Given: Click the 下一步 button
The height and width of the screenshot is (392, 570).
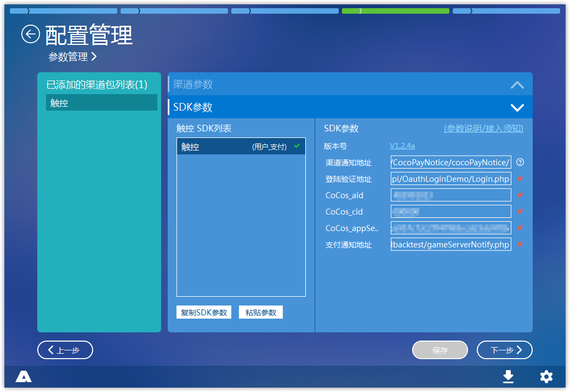Looking at the screenshot, I should tap(504, 350).
